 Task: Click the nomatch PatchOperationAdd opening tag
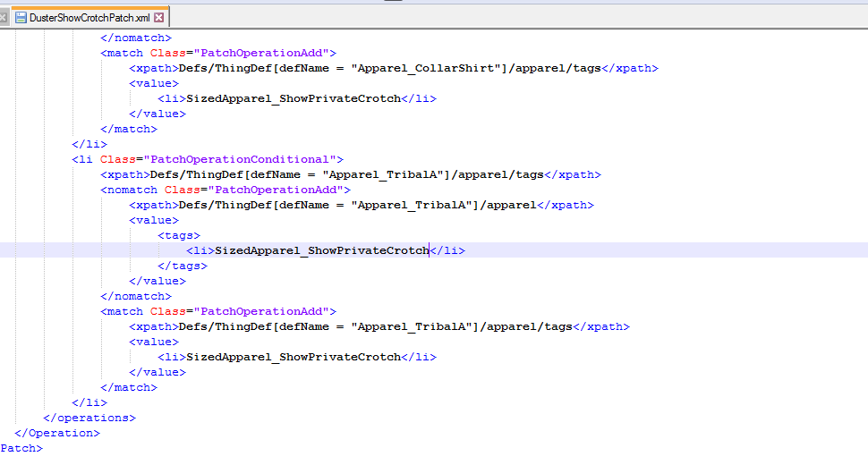pyautogui.click(x=226, y=190)
